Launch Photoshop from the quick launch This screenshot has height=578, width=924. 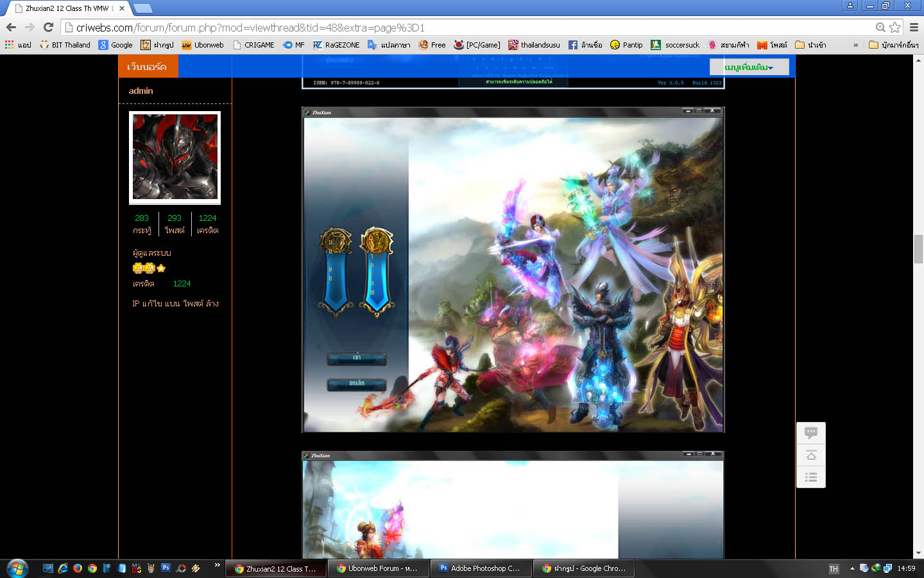[166, 568]
